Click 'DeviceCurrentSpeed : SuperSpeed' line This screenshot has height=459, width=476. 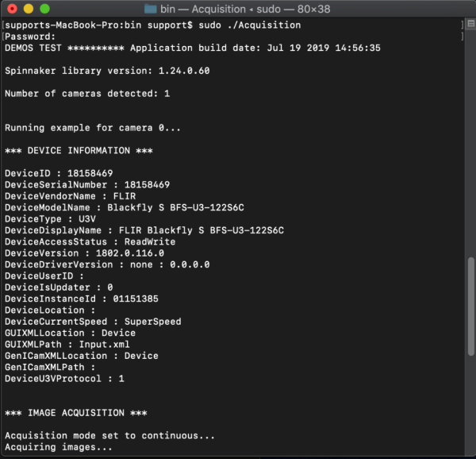point(93,322)
